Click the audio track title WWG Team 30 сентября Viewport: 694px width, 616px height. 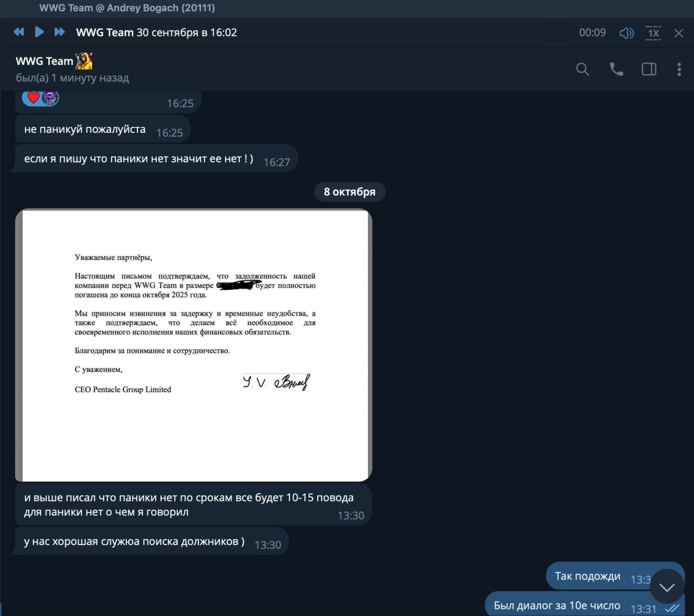coord(156,33)
